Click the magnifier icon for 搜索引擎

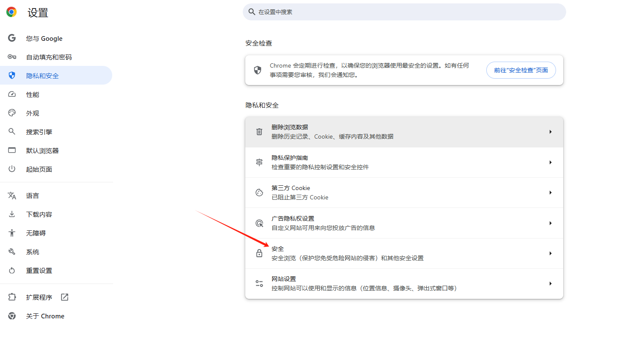pyautogui.click(x=12, y=132)
